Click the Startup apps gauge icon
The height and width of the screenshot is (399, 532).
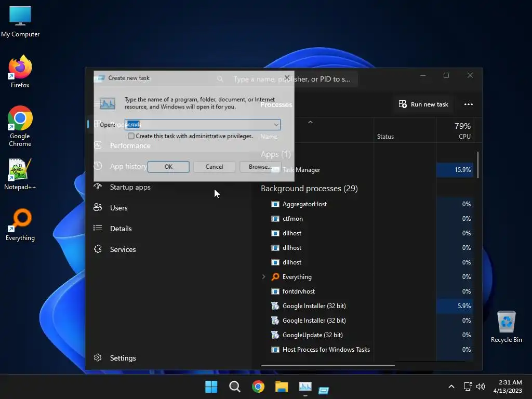98,187
